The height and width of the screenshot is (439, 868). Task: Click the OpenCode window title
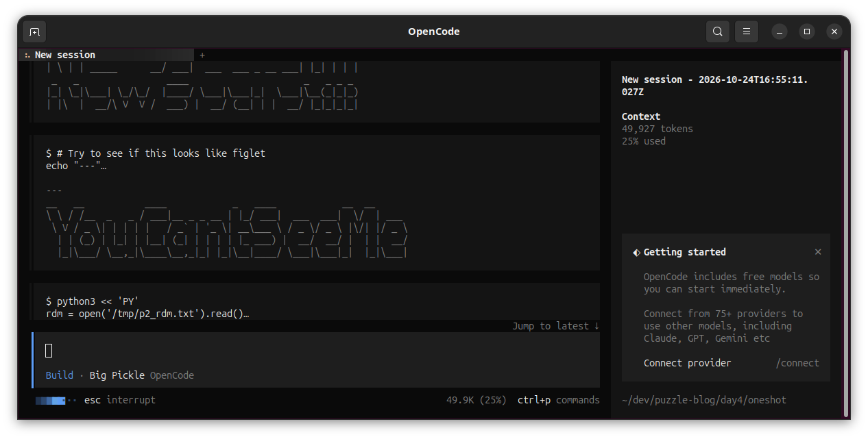point(434,32)
